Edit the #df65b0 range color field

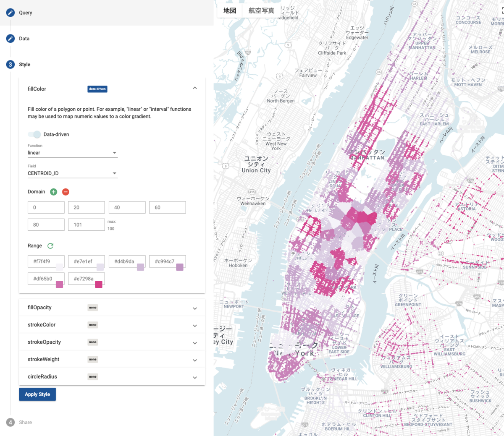click(x=46, y=279)
